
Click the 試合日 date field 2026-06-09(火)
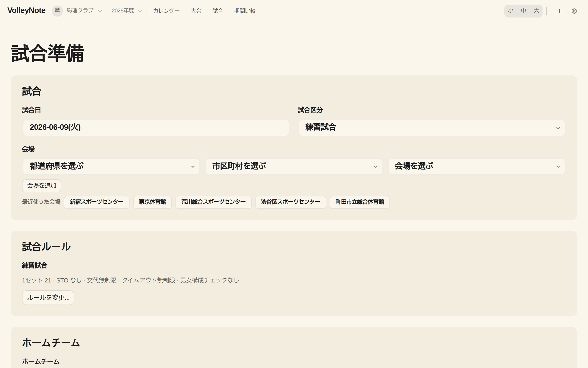tap(156, 127)
